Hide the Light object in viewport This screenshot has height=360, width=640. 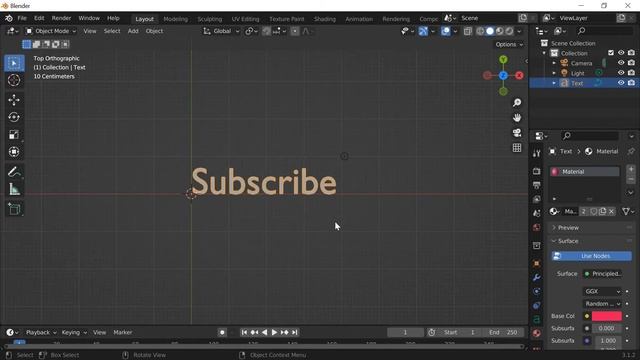(x=621, y=73)
